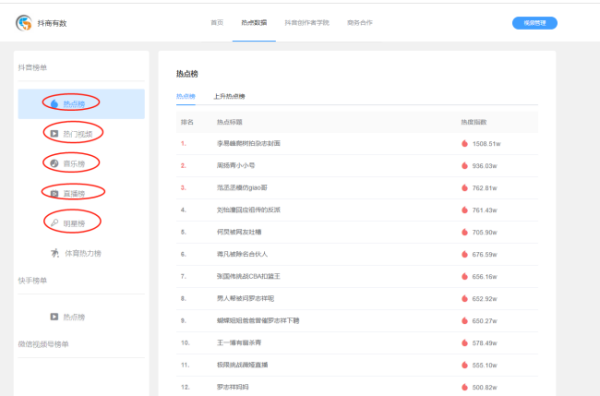The image size is (600, 396).
Task: Open the rank 1 hot topic title
Action: tap(249, 143)
